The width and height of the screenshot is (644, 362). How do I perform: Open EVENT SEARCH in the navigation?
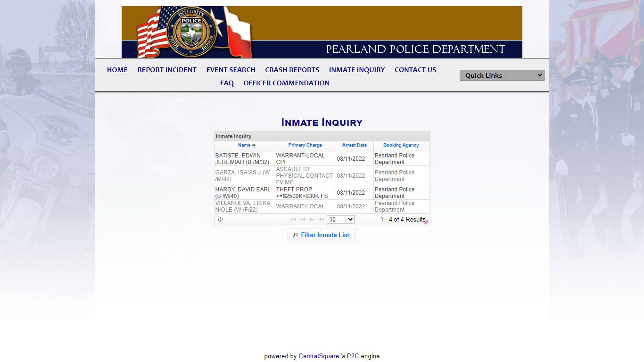coord(231,70)
